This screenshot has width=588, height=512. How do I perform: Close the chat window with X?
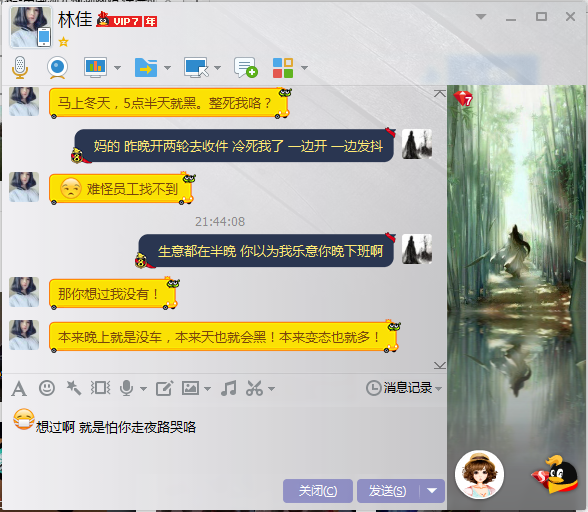tap(570, 17)
